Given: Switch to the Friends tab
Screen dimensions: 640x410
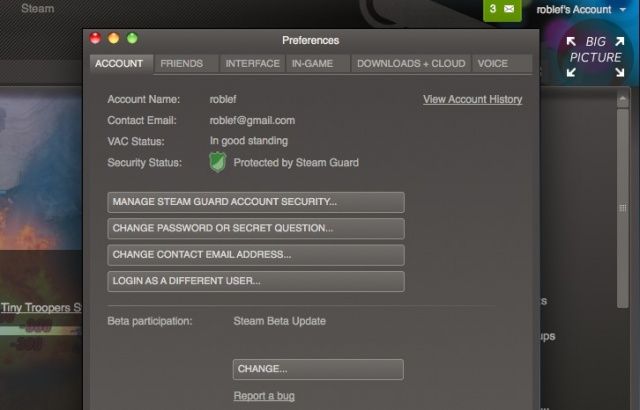Looking at the screenshot, I should click(x=181, y=63).
